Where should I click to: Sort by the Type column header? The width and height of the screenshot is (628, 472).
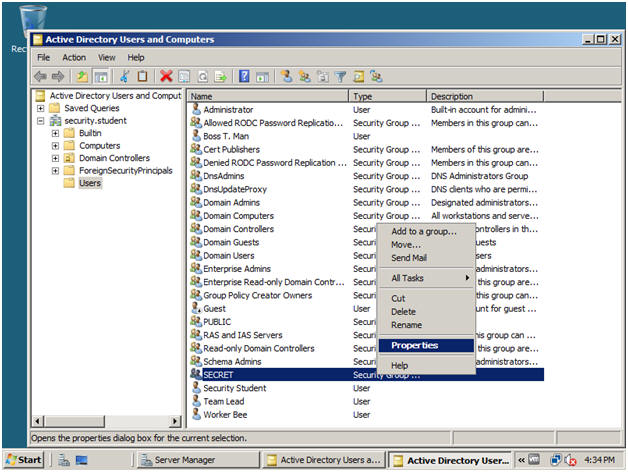[x=387, y=96]
